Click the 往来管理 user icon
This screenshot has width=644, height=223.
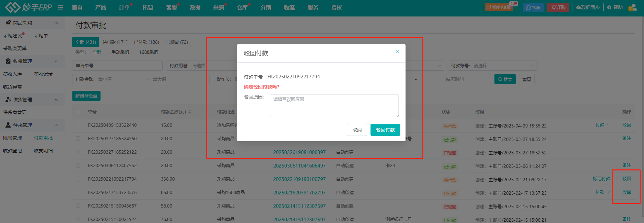(x=8, y=125)
